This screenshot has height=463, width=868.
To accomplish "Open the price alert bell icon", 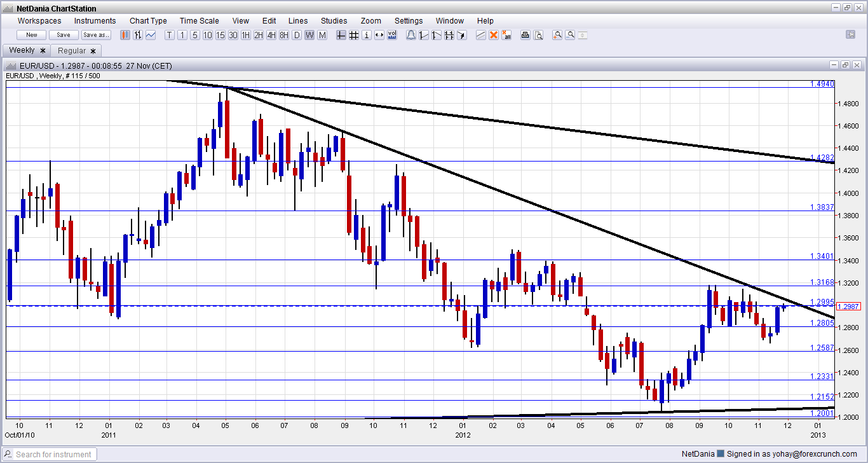I will [x=410, y=35].
